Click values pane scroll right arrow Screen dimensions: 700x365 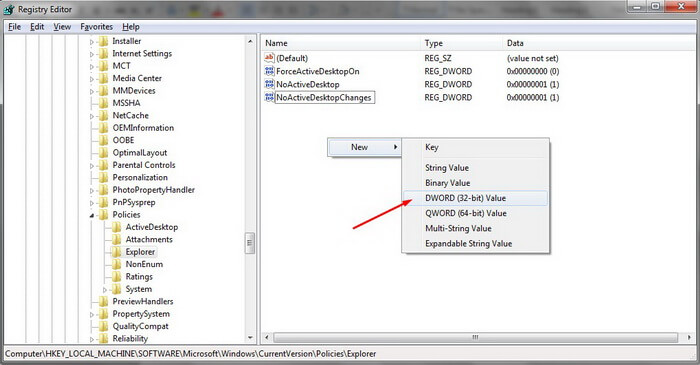pos(689,338)
